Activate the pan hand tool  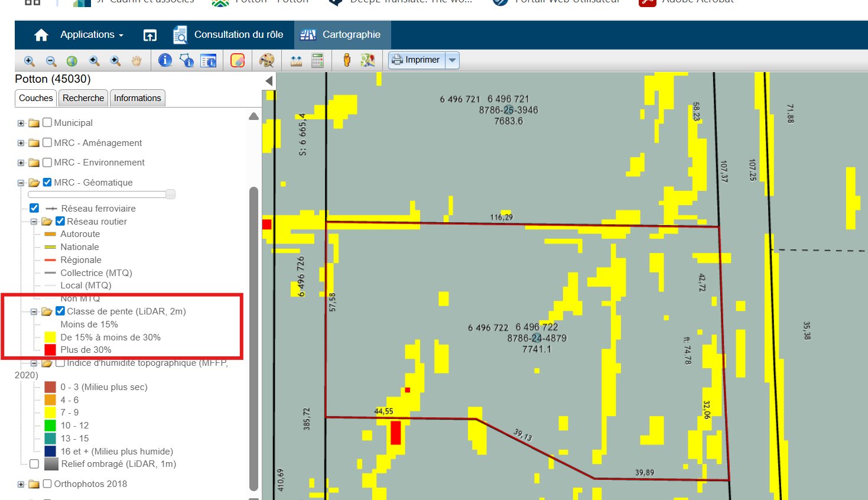(136, 60)
